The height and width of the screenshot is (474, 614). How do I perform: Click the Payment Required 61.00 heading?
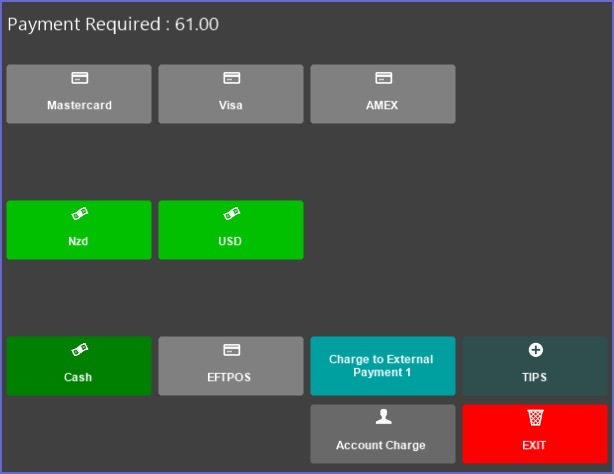click(113, 24)
